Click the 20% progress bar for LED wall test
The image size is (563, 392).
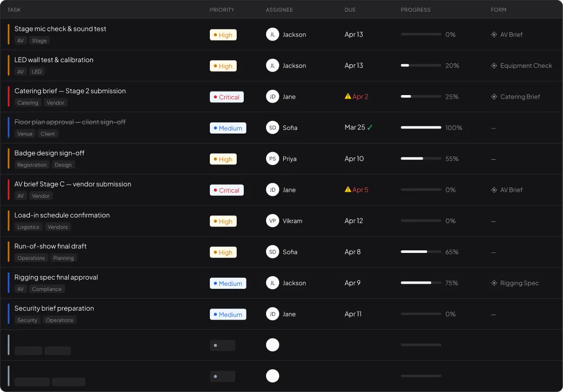[x=421, y=65]
